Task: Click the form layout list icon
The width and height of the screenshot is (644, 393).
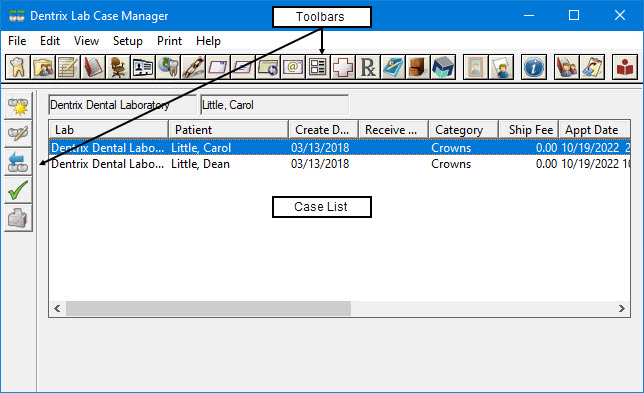Action: click(318, 67)
